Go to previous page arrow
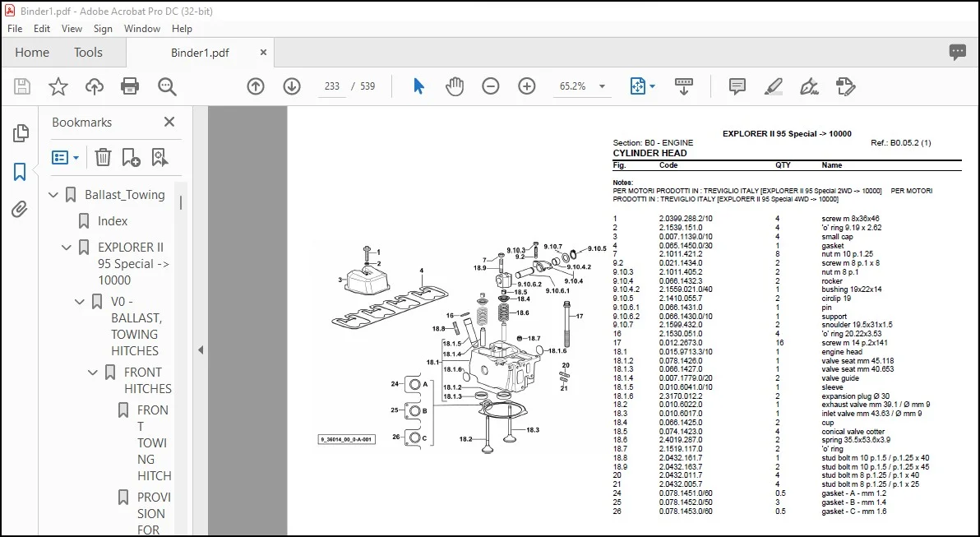 [256, 86]
